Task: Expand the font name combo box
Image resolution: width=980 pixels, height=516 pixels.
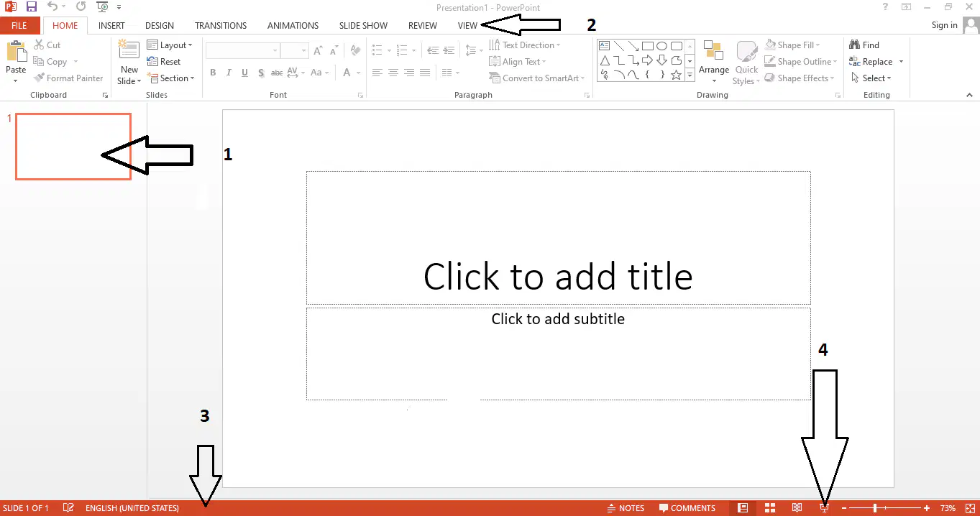Action: point(275,50)
